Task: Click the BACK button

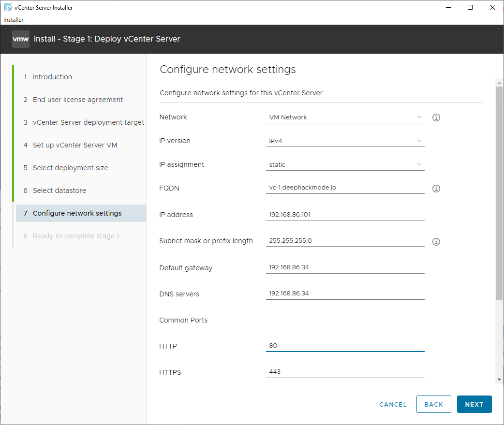Action: pos(433,404)
